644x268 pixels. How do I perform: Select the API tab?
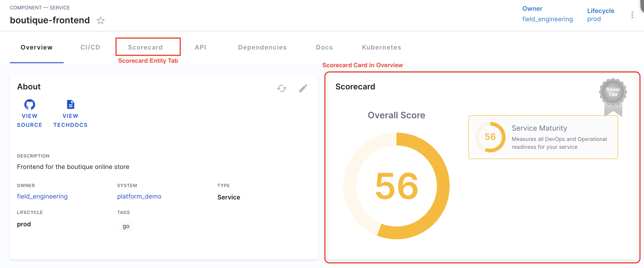[x=201, y=47]
